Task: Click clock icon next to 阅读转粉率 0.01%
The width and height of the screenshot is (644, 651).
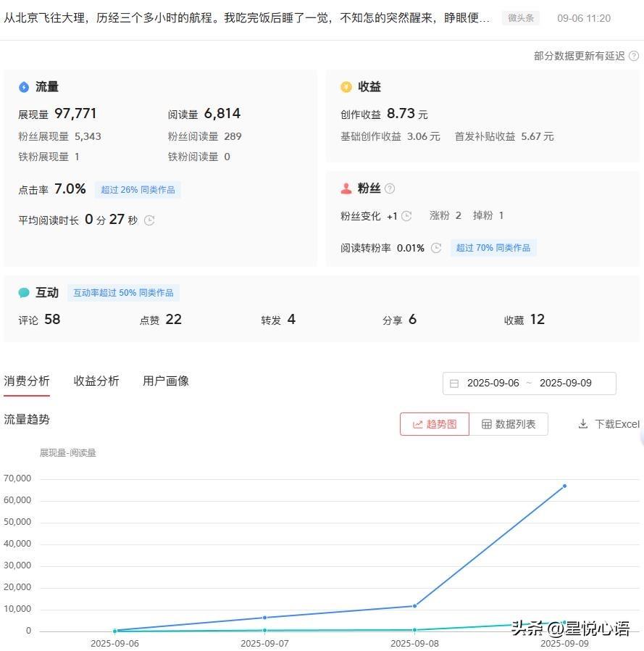Action: pyautogui.click(x=436, y=248)
